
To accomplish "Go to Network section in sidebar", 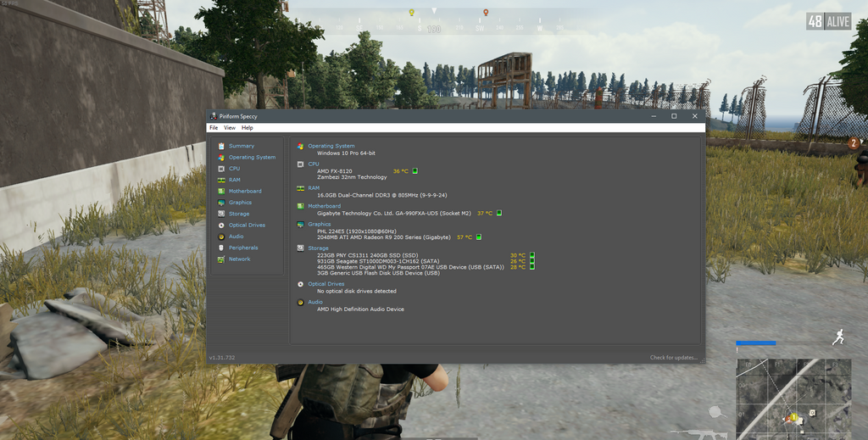I will tap(240, 259).
